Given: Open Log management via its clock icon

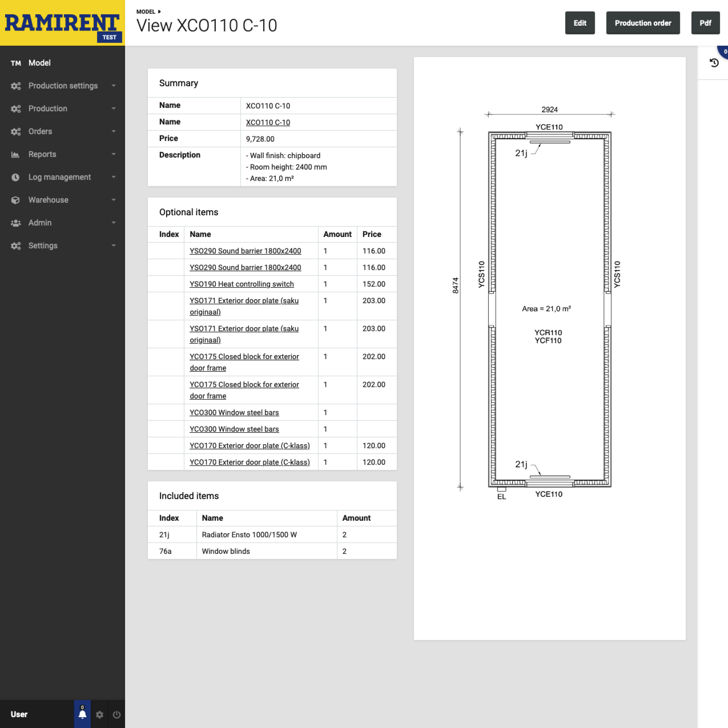Looking at the screenshot, I should [x=15, y=177].
